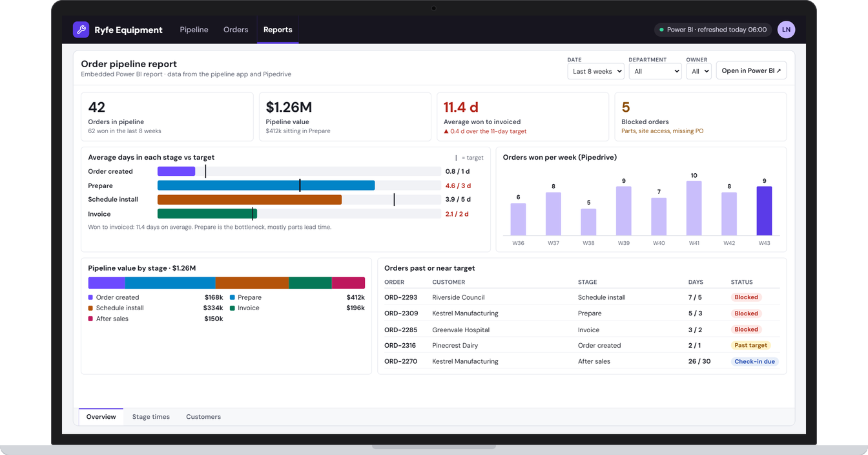Click the W40 bar in Orders won chart

(x=659, y=217)
